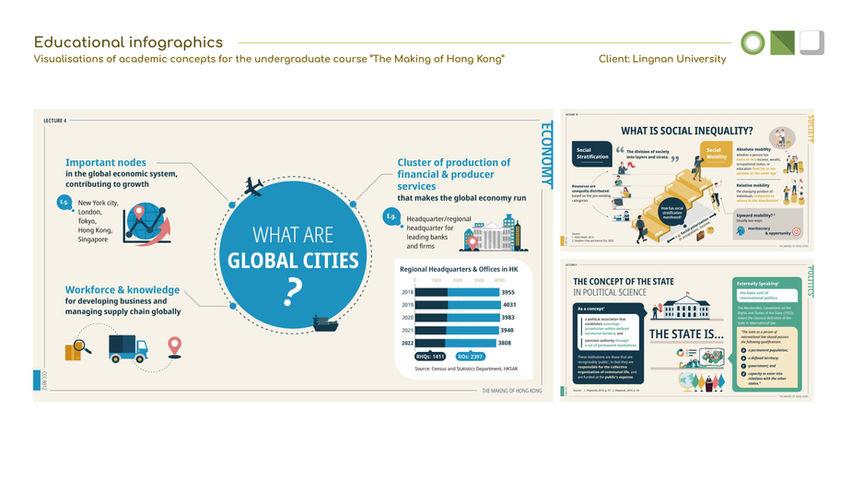This screenshot has width=852, height=479.
Task: Click the Important nodes heading
Action: pyautogui.click(x=105, y=162)
